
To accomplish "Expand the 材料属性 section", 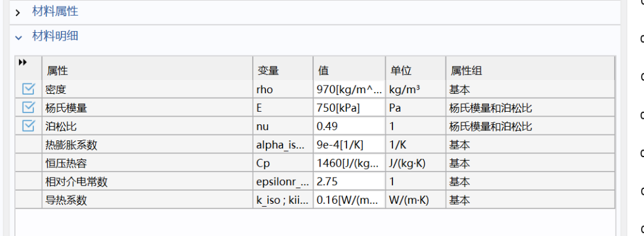I will pyautogui.click(x=18, y=13).
